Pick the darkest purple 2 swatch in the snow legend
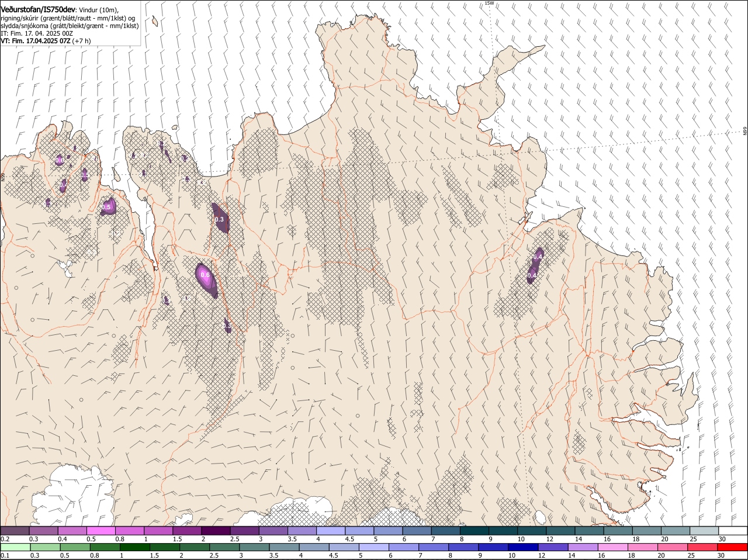The width and height of the screenshot is (748, 560). tap(216, 531)
